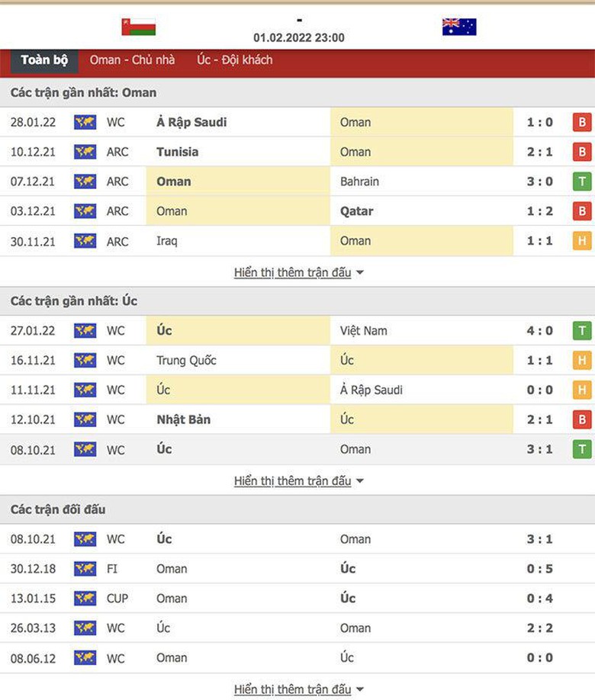The height and width of the screenshot is (700, 595).
Task: Click the 4 : 0 score for Úc vs Việt Nam
Action: point(539,330)
